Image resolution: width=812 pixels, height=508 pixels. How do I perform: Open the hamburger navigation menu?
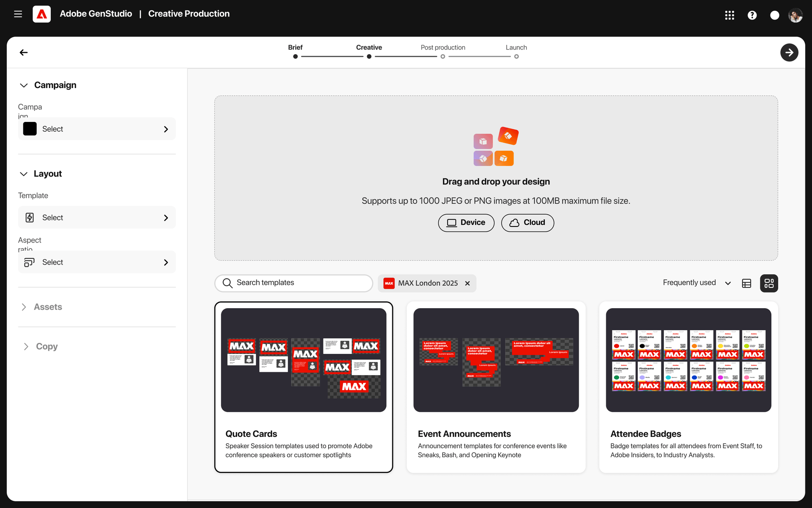18,14
